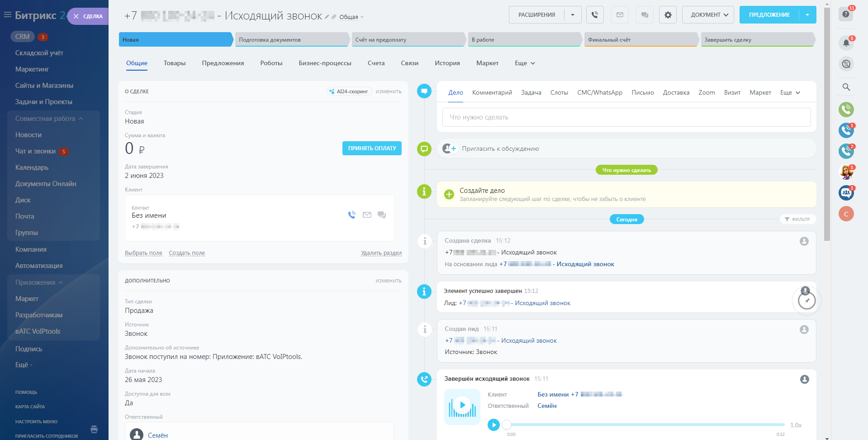Select the 'В работе' deal stage

pyautogui.click(x=524, y=40)
